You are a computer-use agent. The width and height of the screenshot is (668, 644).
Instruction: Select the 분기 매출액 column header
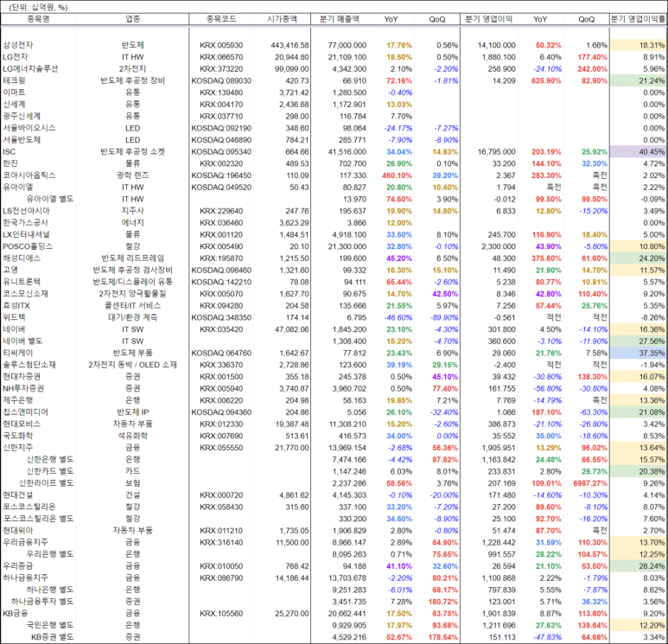(340, 19)
